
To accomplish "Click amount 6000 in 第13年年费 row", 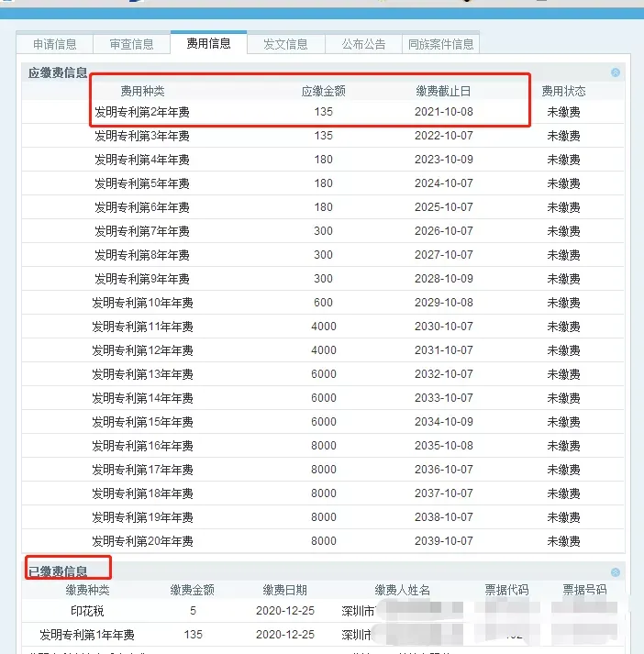I will tap(323, 373).
